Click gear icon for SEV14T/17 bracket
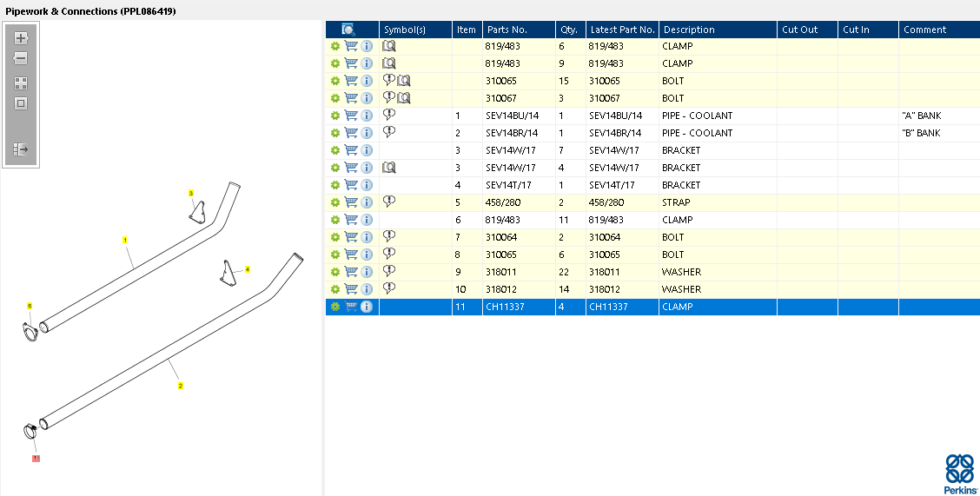 coord(334,185)
